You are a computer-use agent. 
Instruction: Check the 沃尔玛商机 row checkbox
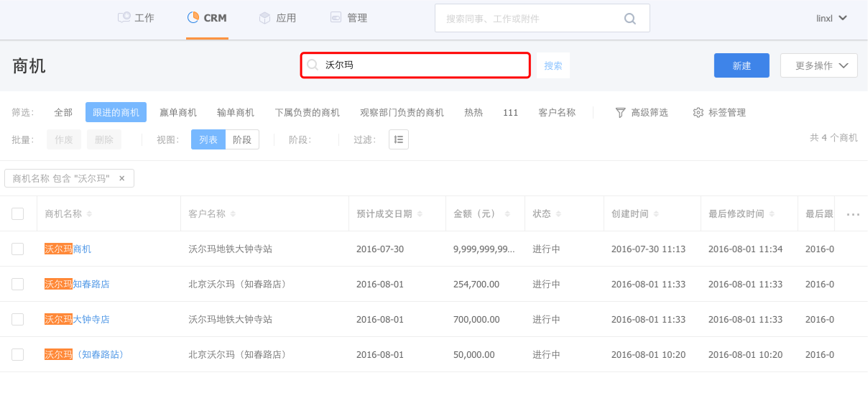click(18, 249)
